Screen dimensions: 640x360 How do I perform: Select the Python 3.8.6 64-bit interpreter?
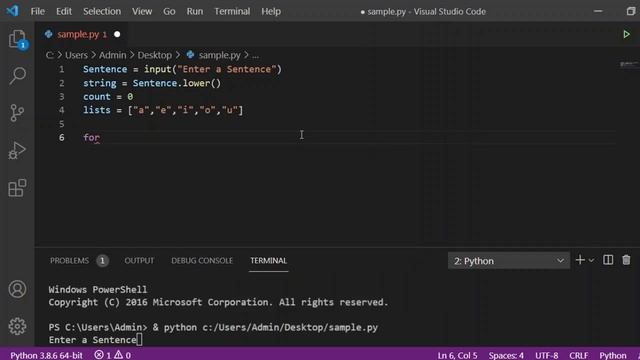pos(46,355)
